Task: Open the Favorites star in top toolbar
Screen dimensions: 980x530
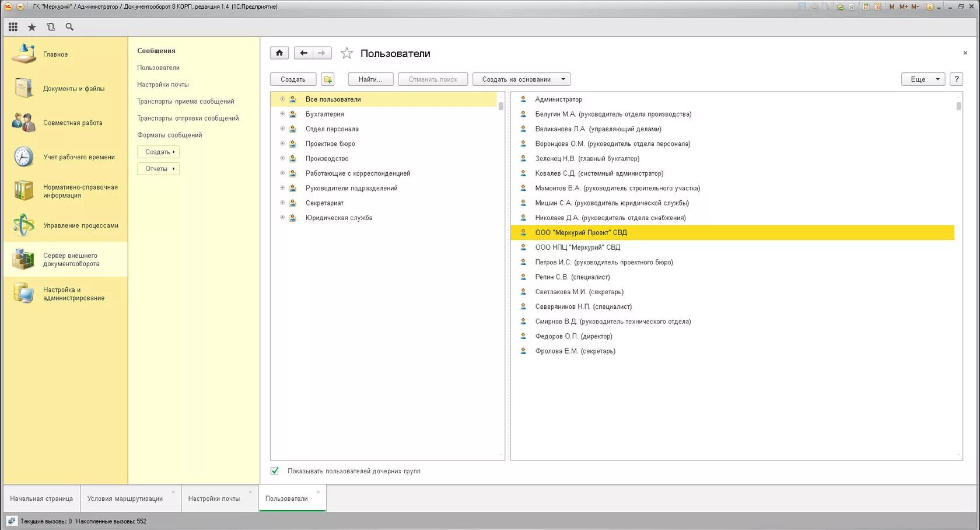Action: [32, 27]
